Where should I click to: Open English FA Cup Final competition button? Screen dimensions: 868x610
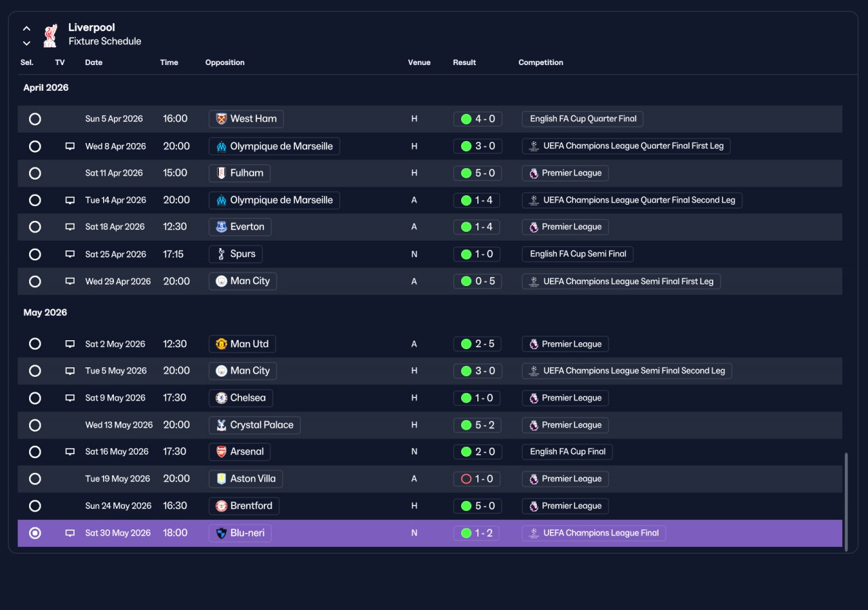(x=568, y=452)
